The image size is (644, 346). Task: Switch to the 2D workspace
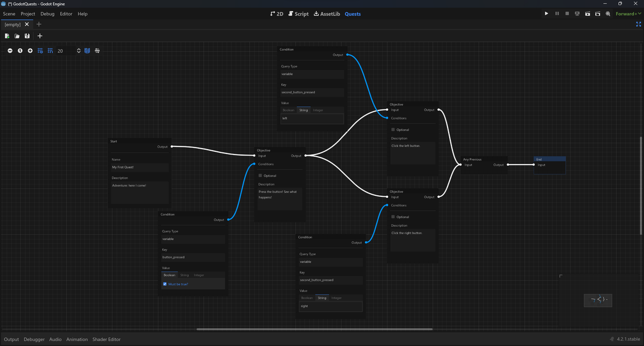pos(277,13)
